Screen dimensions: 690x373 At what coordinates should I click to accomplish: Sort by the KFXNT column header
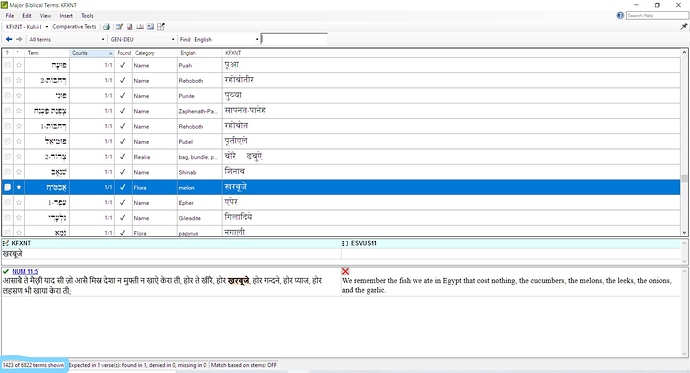(451, 53)
